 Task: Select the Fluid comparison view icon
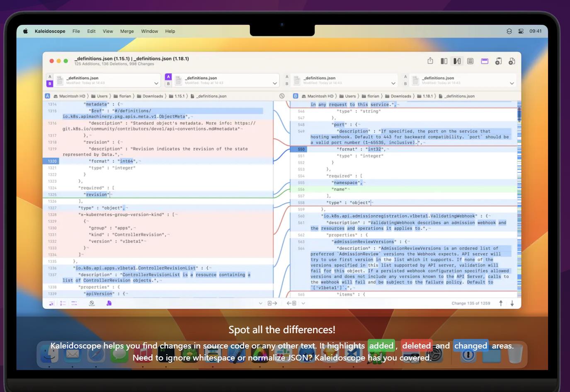[x=457, y=61]
